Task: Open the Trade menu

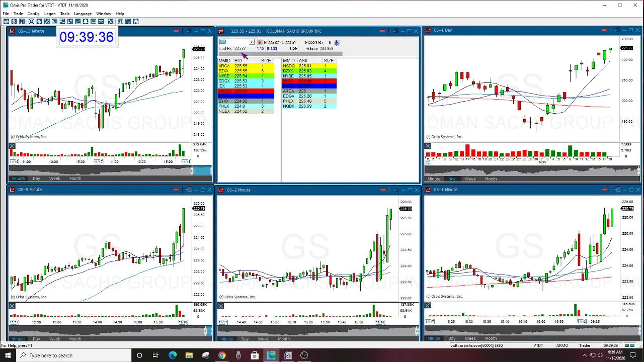Action: [18, 14]
